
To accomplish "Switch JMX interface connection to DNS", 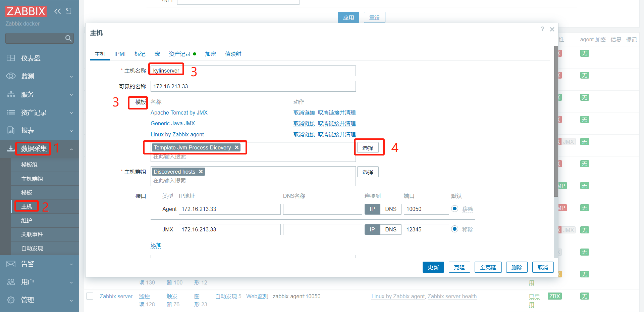I will [391, 230].
